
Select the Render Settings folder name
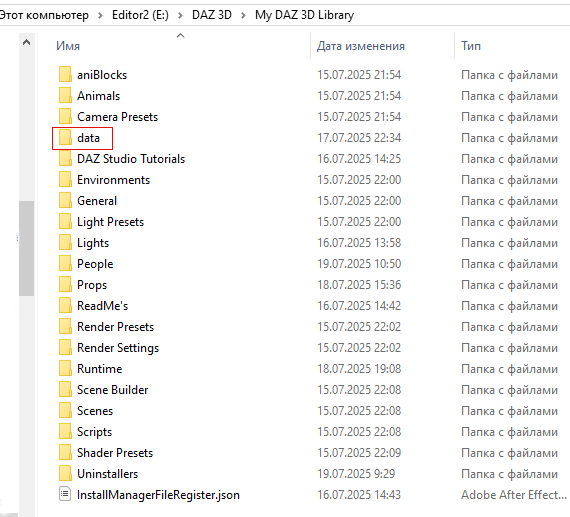pyautogui.click(x=118, y=348)
